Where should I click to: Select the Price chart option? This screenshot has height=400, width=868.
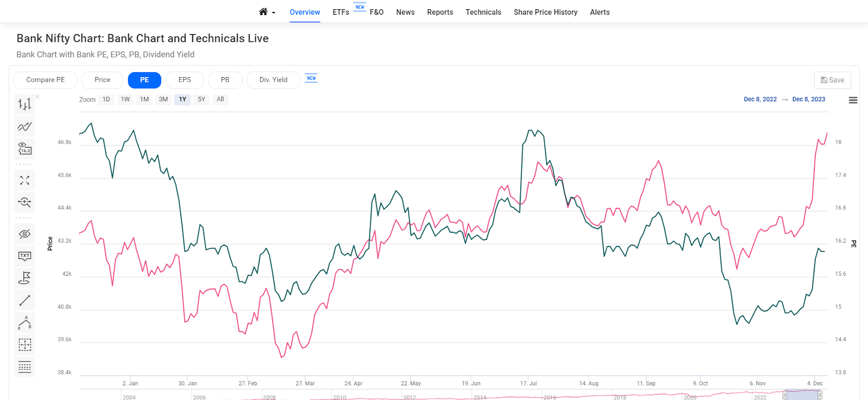coord(103,80)
